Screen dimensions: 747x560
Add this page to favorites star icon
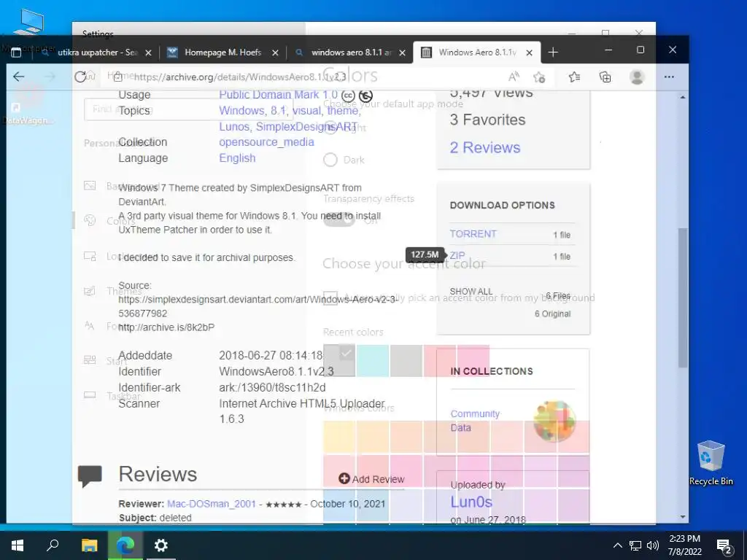(539, 77)
